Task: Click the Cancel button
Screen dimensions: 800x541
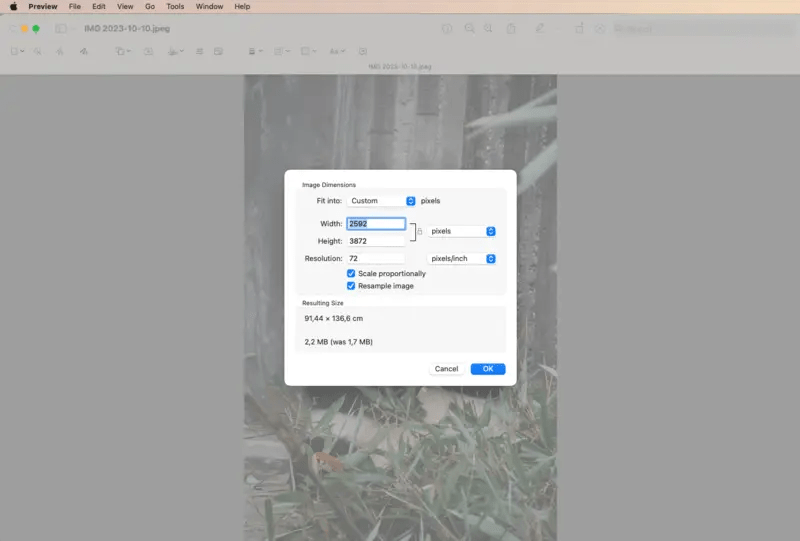Action: click(446, 368)
